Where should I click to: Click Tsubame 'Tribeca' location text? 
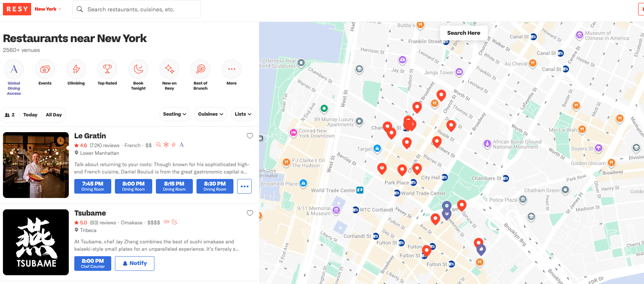[x=88, y=230]
